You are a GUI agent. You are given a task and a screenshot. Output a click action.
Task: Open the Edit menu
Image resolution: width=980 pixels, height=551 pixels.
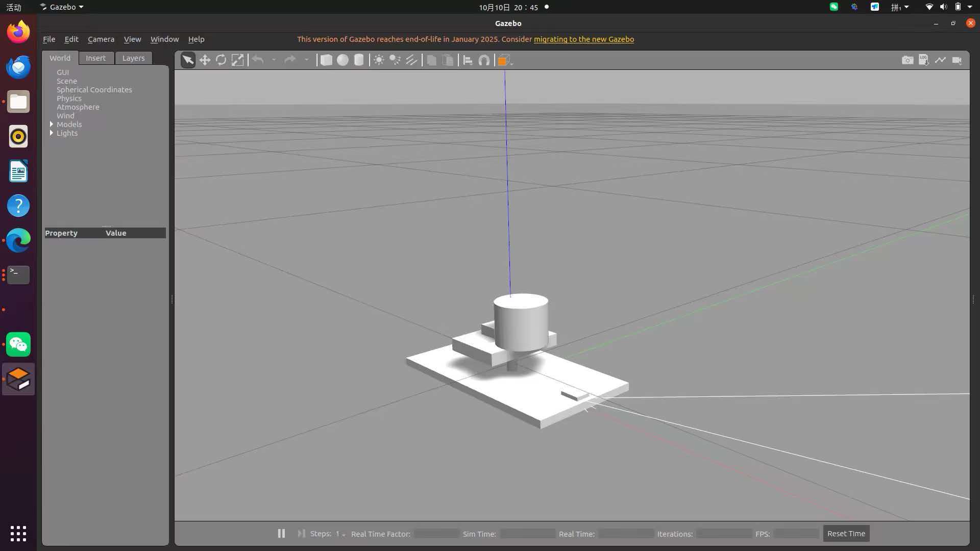(71, 39)
